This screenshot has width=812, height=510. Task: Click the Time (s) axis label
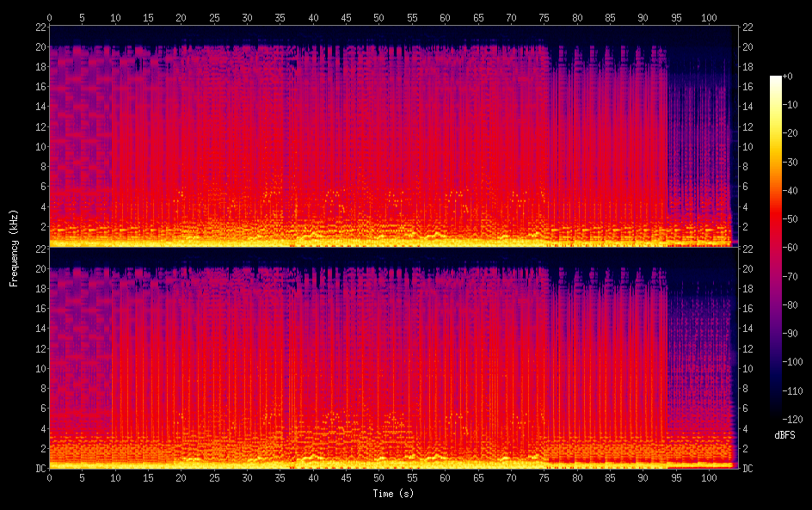[x=391, y=494]
